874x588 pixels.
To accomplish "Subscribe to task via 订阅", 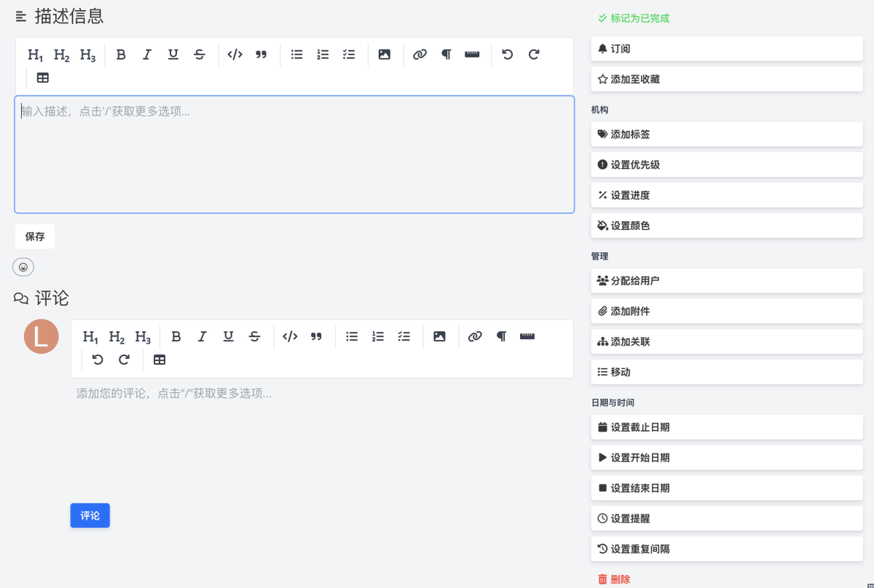I will pyautogui.click(x=727, y=49).
